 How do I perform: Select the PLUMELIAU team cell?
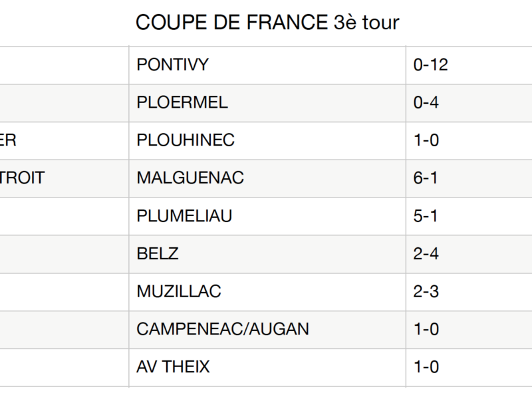184,216
